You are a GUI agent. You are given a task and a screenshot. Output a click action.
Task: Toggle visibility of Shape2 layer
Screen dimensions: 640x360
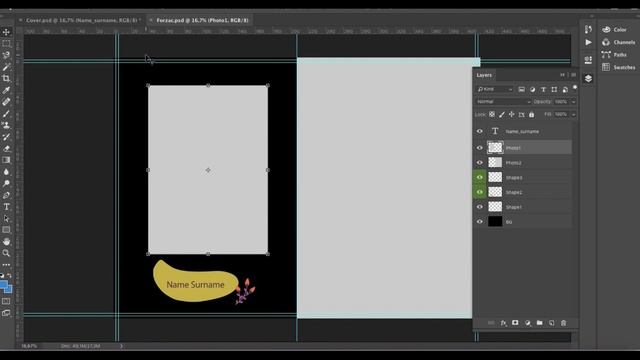480,192
